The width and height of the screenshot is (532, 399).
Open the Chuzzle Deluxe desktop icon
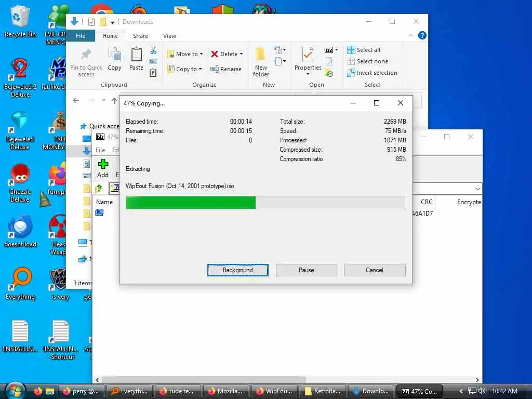click(x=20, y=183)
